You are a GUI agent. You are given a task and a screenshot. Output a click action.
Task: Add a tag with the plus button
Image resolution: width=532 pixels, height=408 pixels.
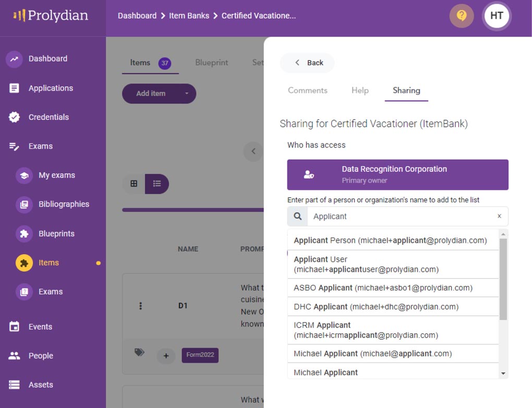click(x=166, y=356)
